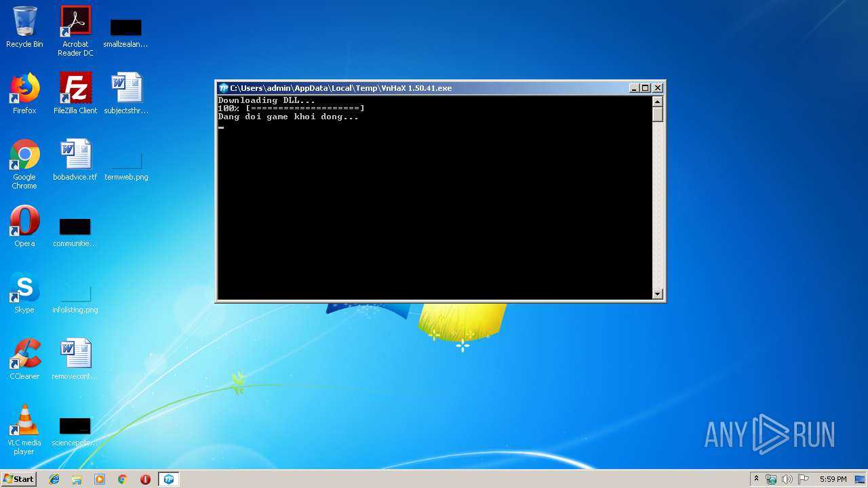Launch Opera desktop shortcut
This screenshot has width=868, height=488.
pyautogui.click(x=24, y=226)
